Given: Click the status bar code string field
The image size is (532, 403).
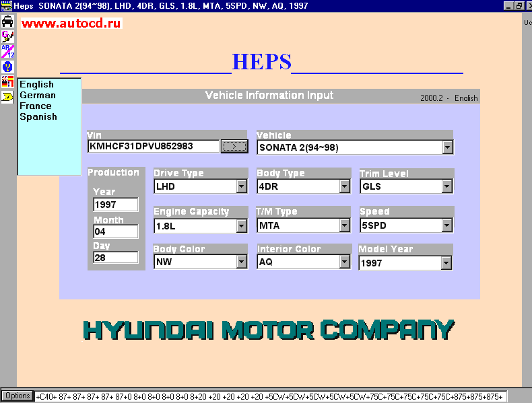Looking at the screenshot, I should pyautogui.click(x=271, y=396).
